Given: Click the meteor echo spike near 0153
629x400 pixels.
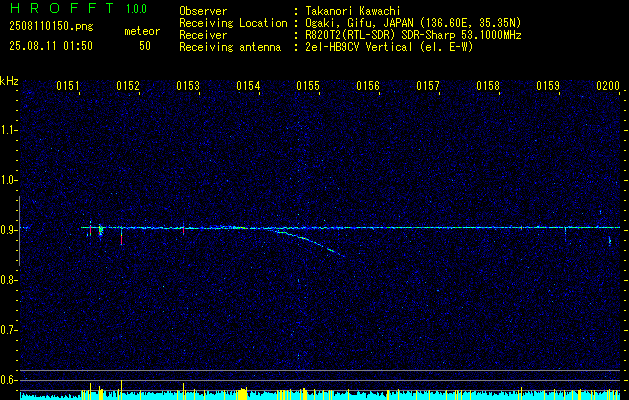Looking at the screenshot, I should pyautogui.click(x=183, y=229).
